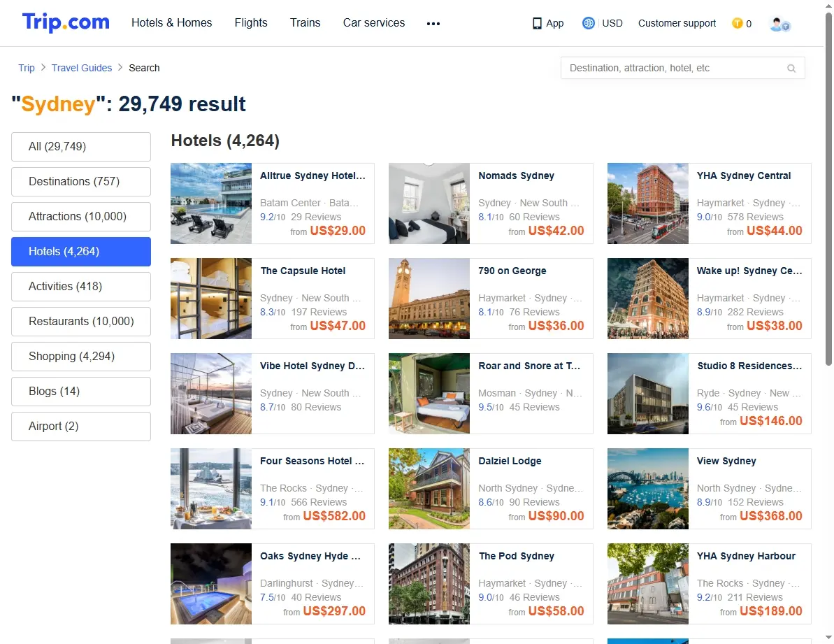The image size is (834, 644).
Task: Open the App phone icon
Action: pyautogui.click(x=537, y=23)
